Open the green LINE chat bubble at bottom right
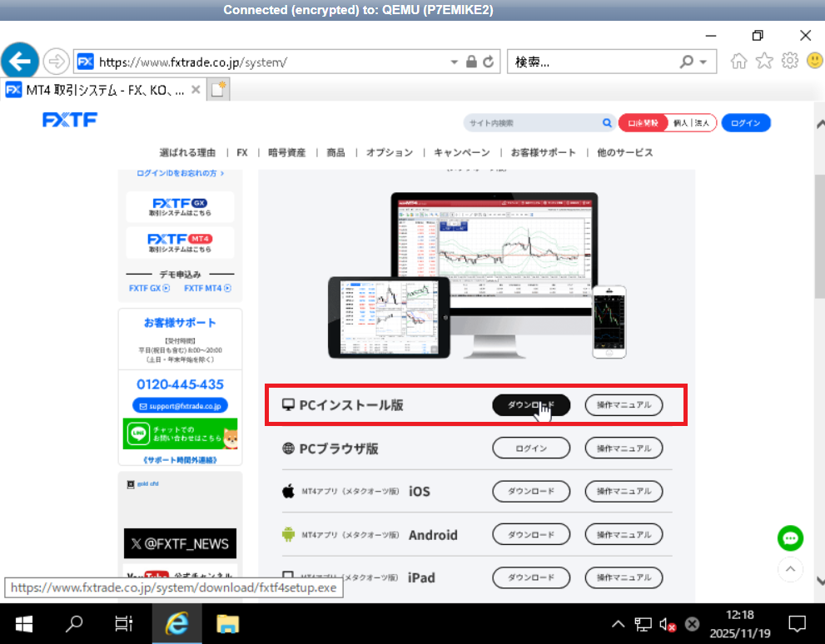The image size is (825, 644). coord(790,538)
